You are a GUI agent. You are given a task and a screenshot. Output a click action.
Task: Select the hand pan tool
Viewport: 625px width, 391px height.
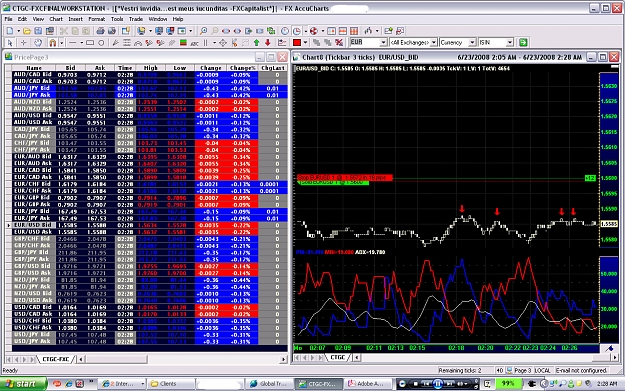coord(38,42)
